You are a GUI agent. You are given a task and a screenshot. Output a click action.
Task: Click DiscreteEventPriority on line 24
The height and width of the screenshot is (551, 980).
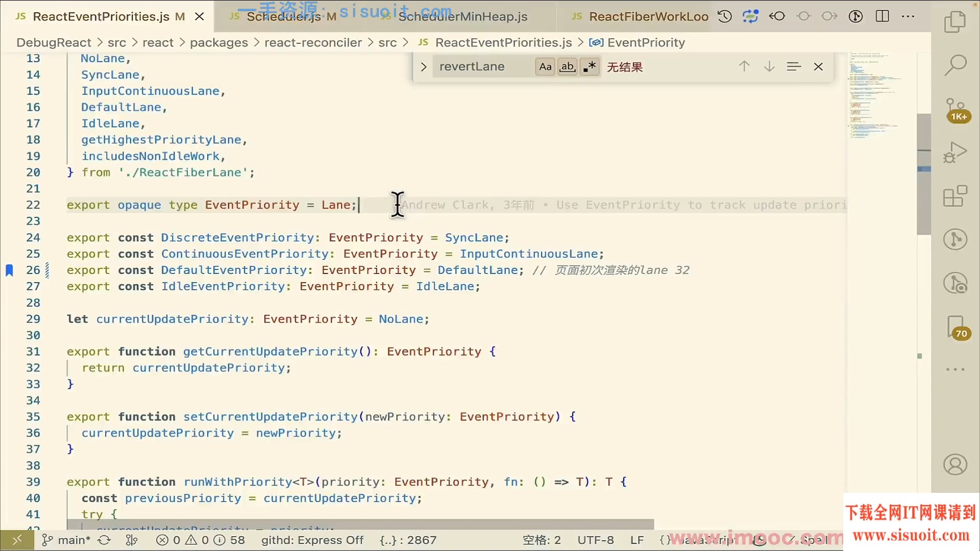coord(238,237)
